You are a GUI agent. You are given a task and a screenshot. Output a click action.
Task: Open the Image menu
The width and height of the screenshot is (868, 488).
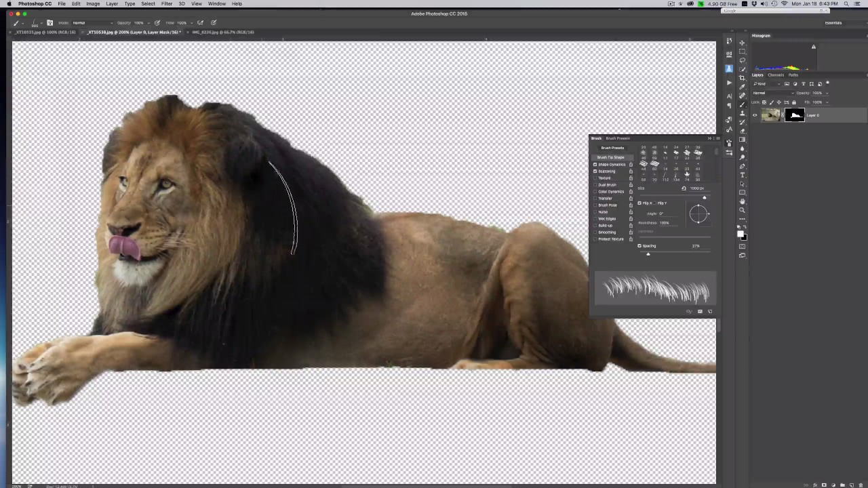93,4
